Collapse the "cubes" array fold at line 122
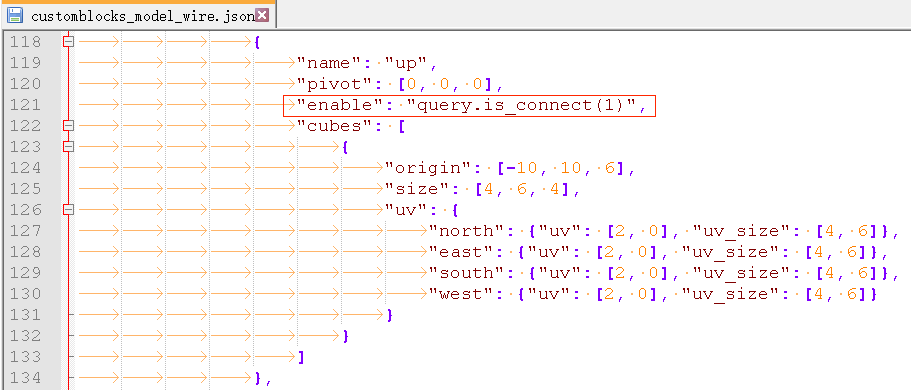The width and height of the screenshot is (911, 390). pos(69,126)
